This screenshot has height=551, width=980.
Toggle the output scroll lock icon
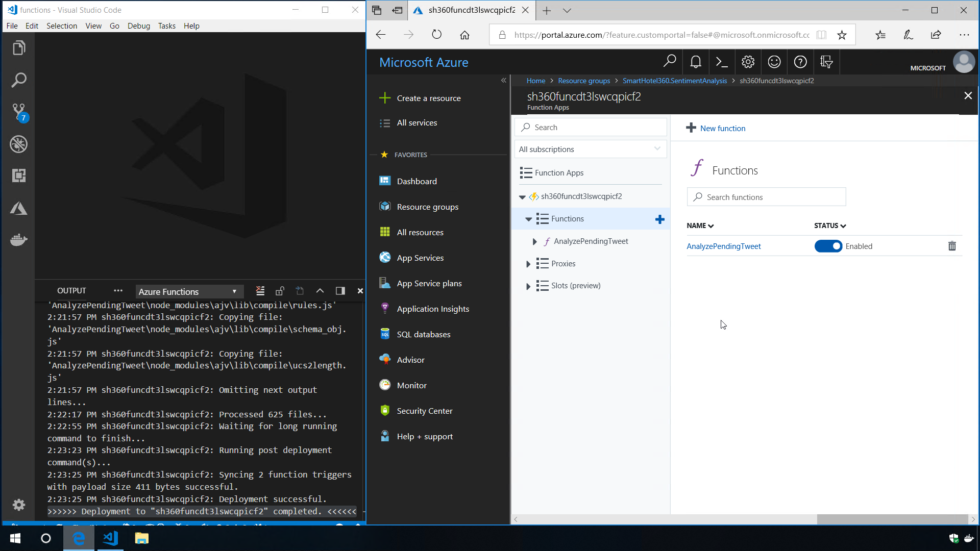point(280,291)
